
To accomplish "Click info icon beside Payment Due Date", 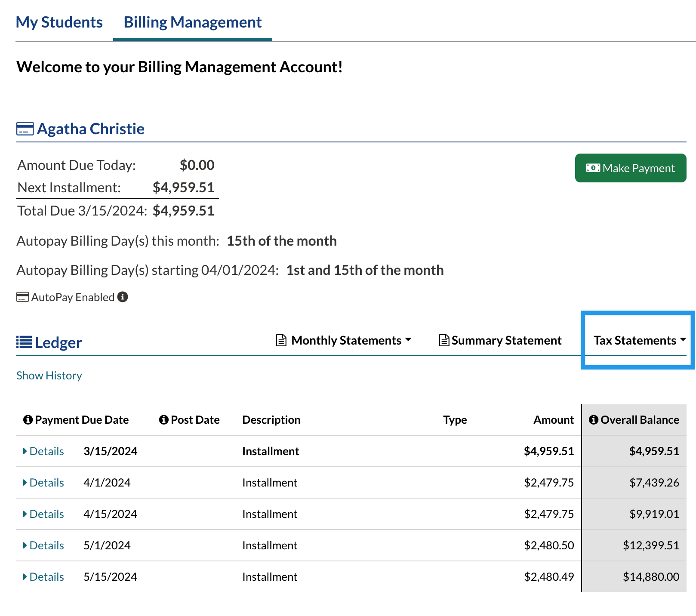I will pyautogui.click(x=28, y=420).
